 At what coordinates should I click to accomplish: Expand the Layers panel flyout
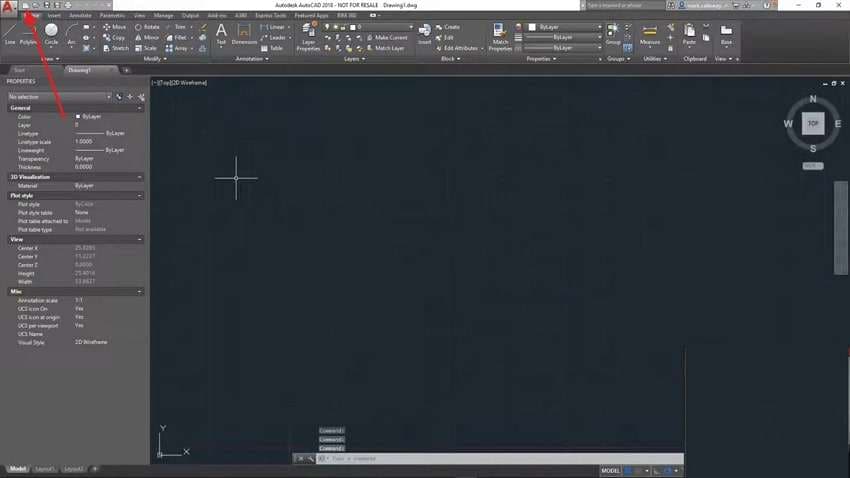click(355, 59)
